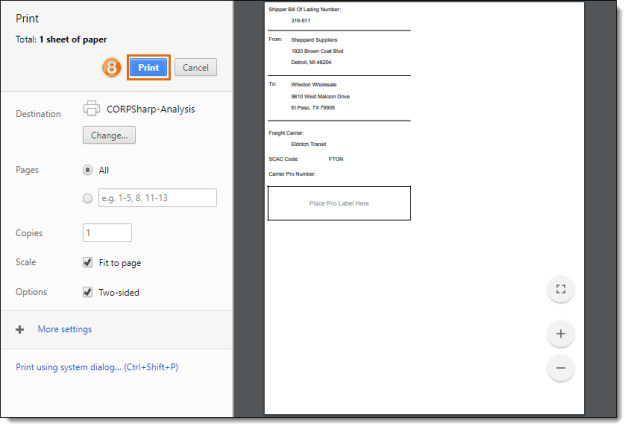Click the fit-to-page preview icon
Screen dimensions: 628x429
click(x=560, y=290)
